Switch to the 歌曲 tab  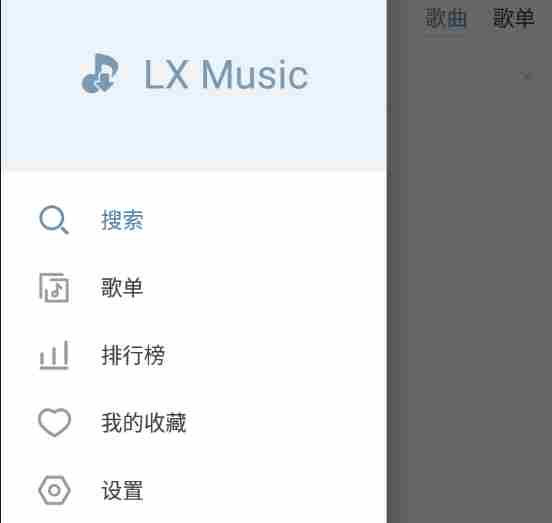[x=446, y=18]
